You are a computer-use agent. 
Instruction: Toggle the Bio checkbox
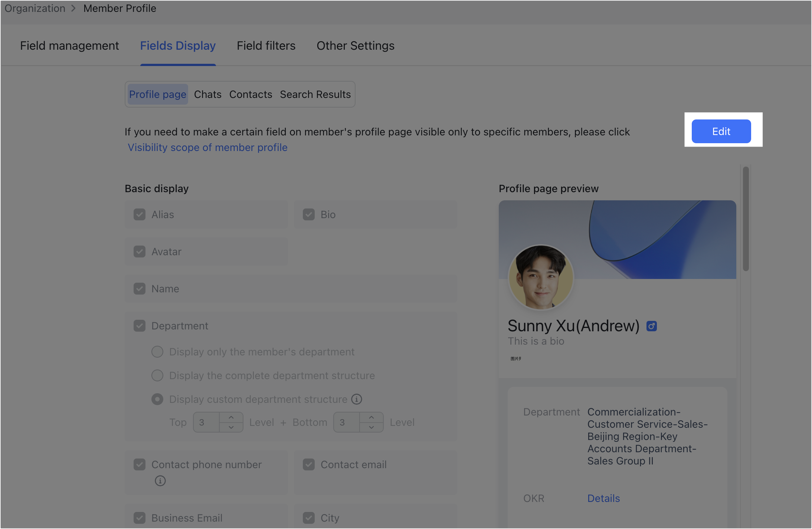pyautogui.click(x=309, y=214)
